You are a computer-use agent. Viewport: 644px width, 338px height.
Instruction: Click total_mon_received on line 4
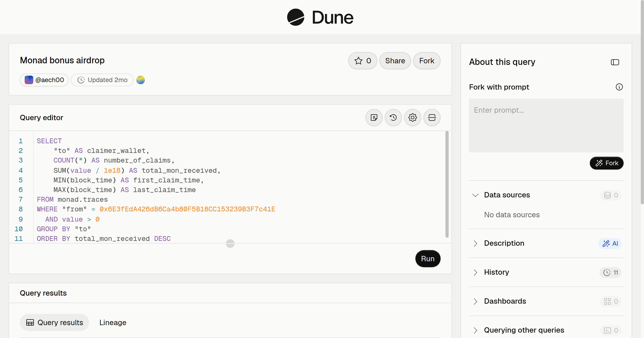coord(179,171)
